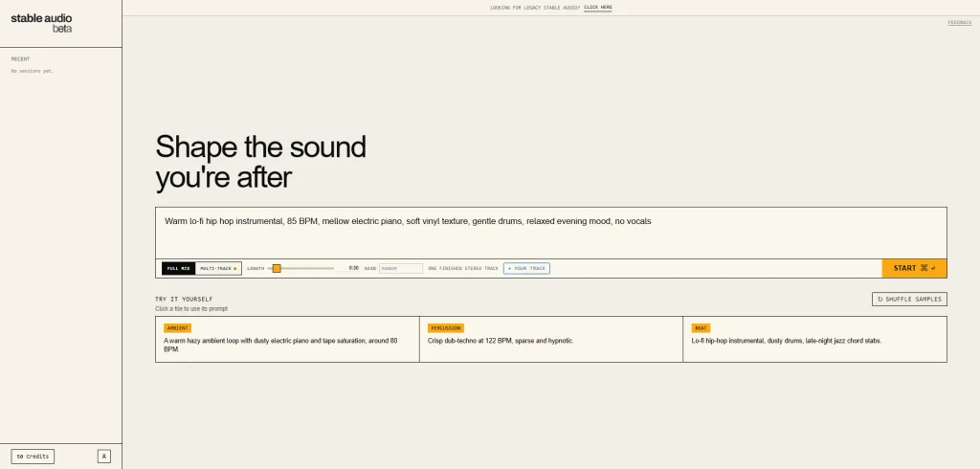Use the Ambient sample tile prompt
The height and width of the screenshot is (469, 980).
pos(287,339)
